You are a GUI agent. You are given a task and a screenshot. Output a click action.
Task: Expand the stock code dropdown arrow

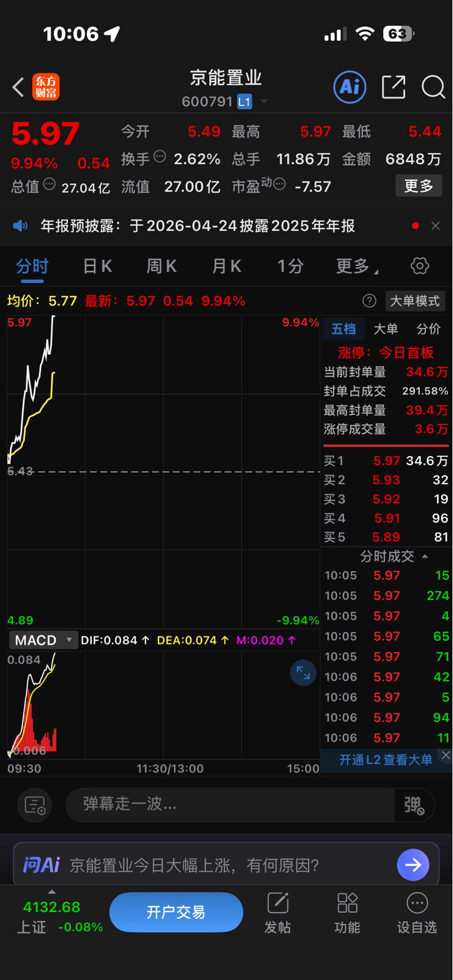click(264, 102)
